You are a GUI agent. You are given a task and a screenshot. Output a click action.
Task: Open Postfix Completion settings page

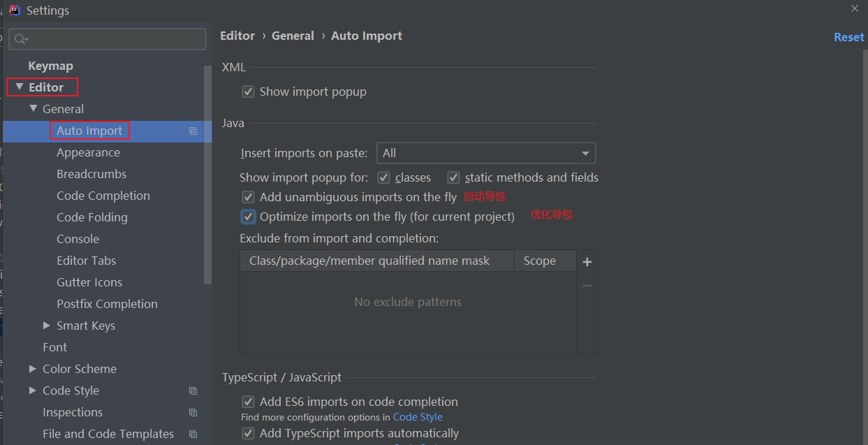(x=107, y=304)
